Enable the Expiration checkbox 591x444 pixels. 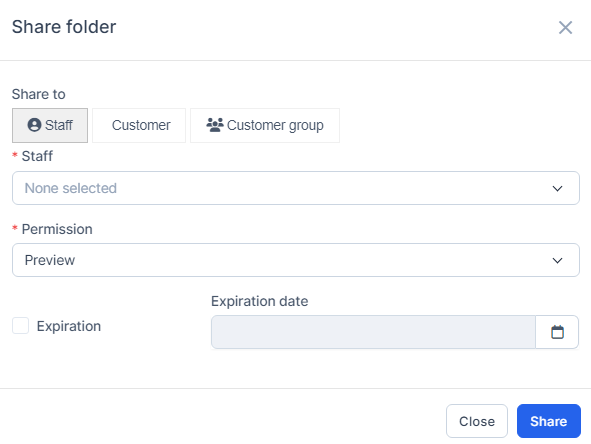click(20, 326)
